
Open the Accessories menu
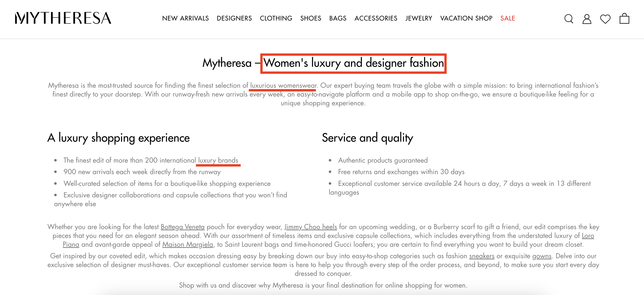(x=376, y=18)
